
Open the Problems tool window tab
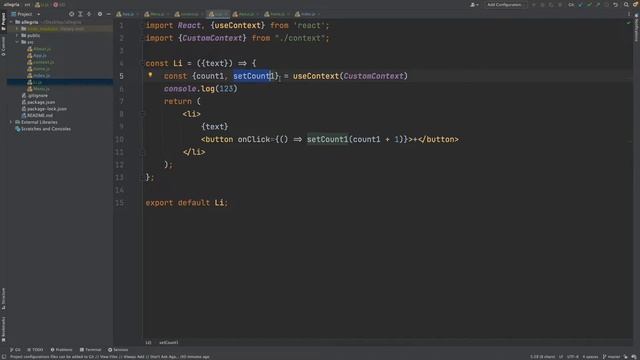coord(61,350)
